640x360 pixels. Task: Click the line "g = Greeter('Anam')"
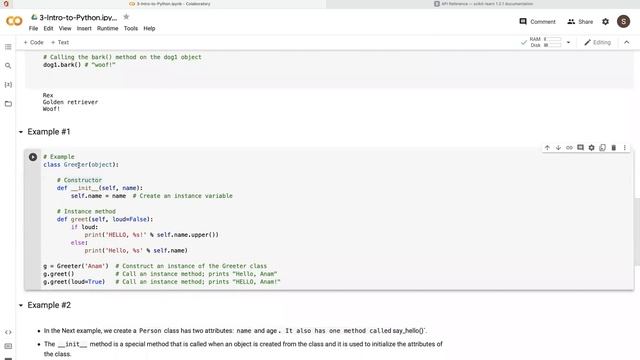[76, 266]
